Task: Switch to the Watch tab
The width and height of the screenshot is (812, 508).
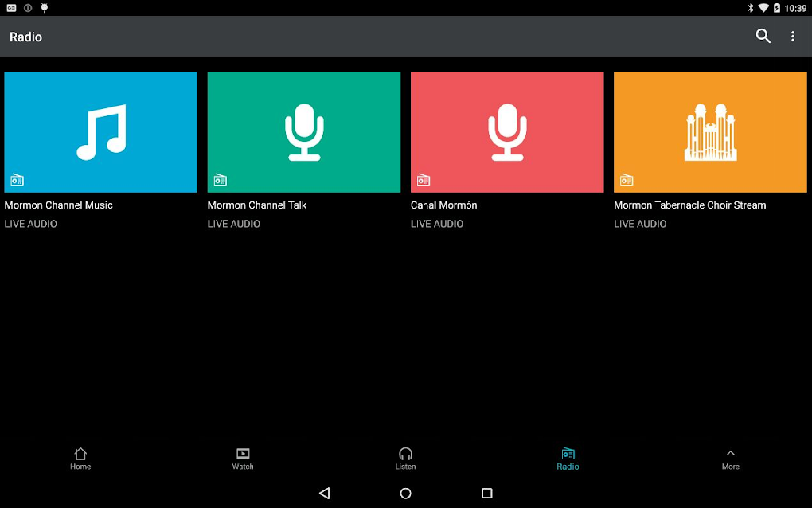Action: [242, 459]
